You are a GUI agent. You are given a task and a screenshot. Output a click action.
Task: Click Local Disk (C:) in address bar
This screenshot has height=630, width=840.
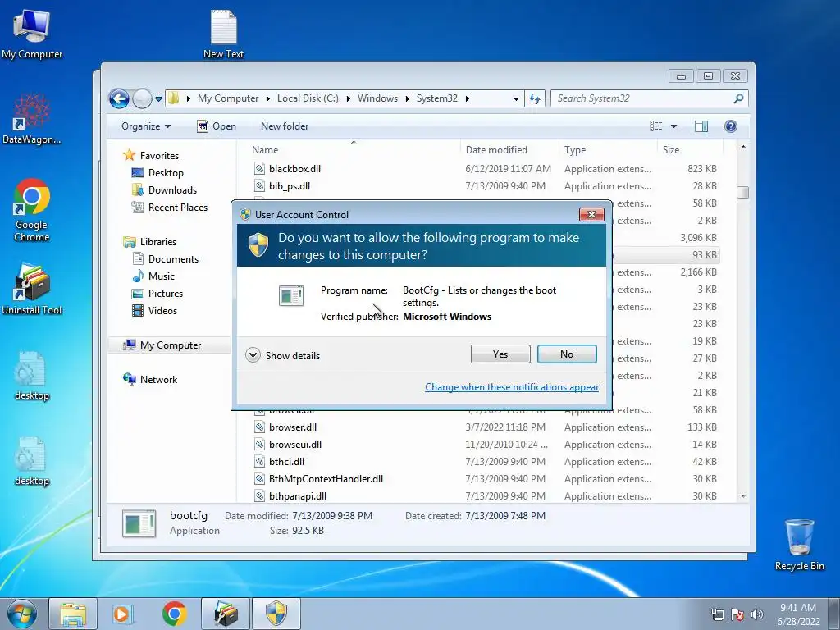pos(308,98)
